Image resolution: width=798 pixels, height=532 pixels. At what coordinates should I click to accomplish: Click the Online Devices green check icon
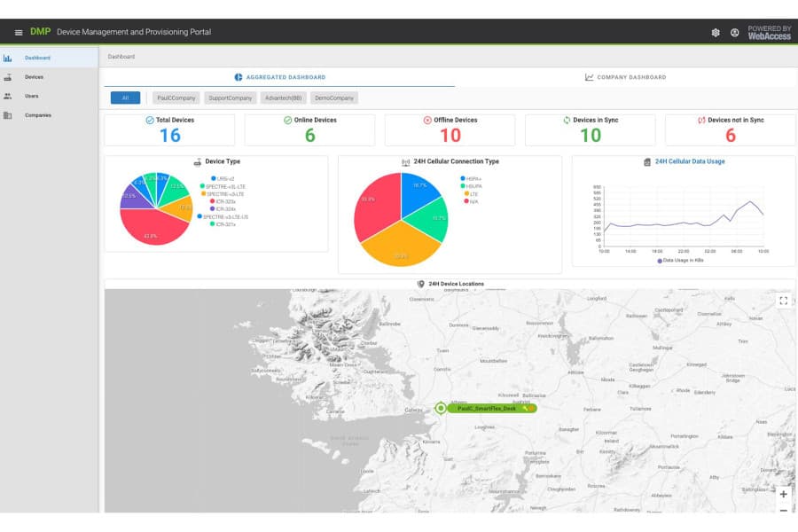(x=287, y=121)
